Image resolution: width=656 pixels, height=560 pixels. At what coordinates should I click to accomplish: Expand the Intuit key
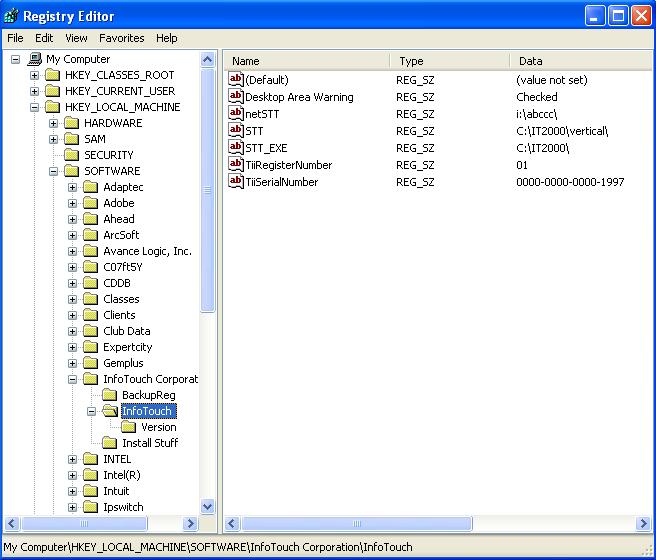[x=72, y=491]
